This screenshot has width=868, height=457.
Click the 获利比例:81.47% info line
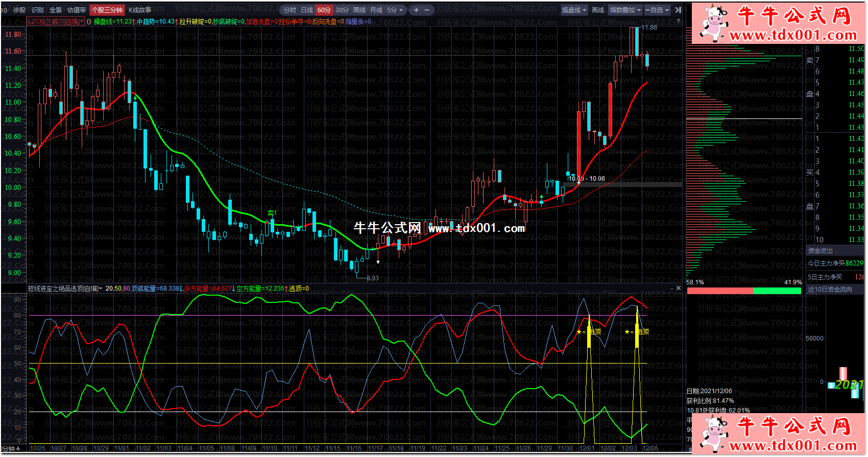(x=710, y=401)
